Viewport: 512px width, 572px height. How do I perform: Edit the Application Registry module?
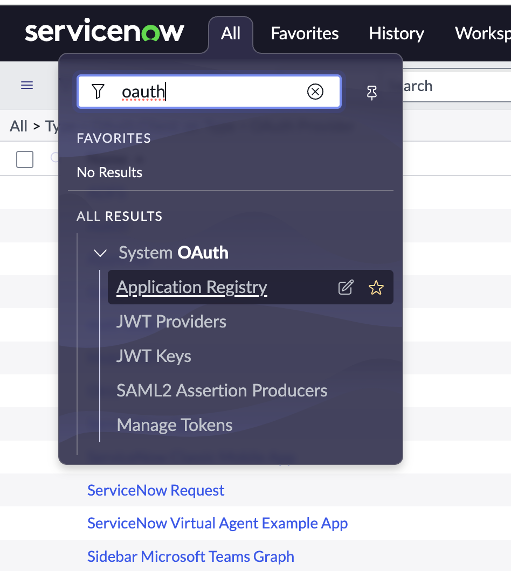pos(346,287)
